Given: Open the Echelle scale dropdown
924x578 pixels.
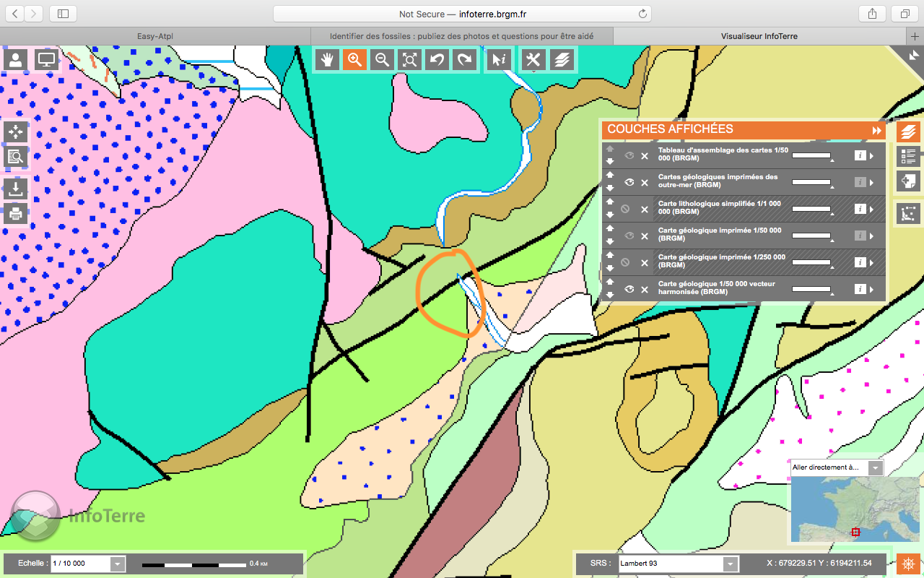Looking at the screenshot, I should (118, 564).
